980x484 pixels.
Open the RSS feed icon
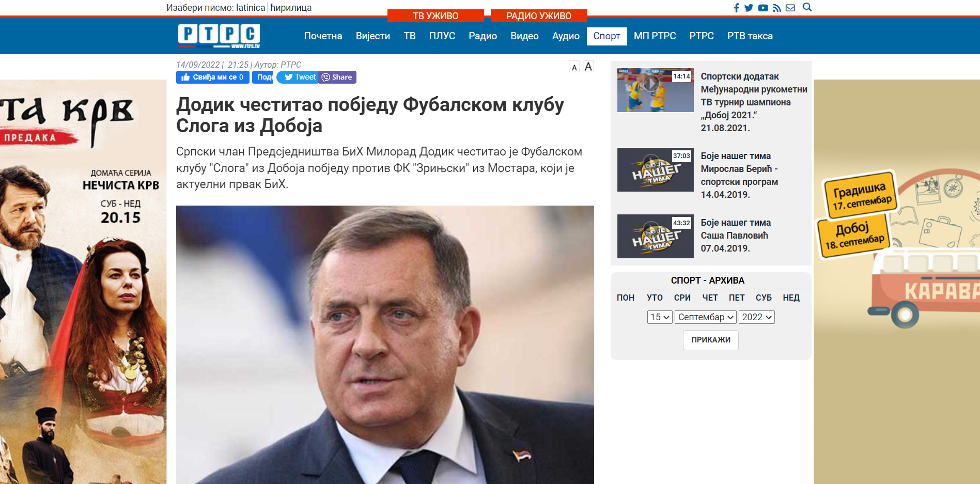tap(777, 8)
